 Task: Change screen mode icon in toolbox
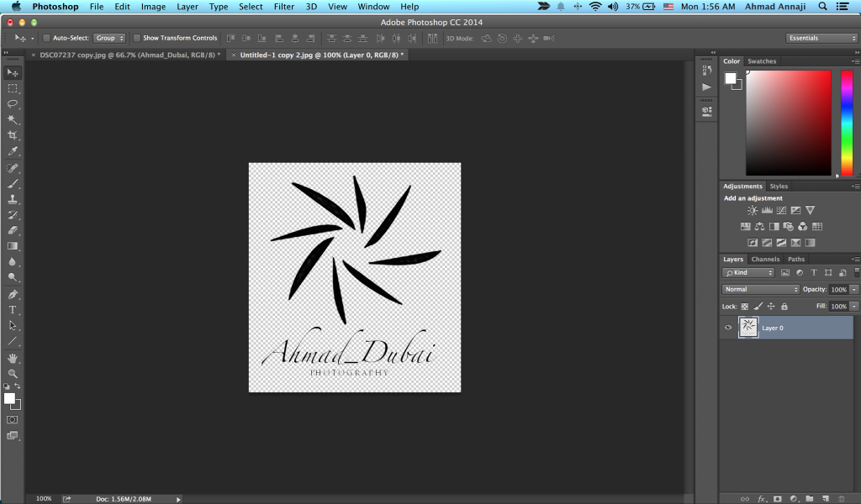pyautogui.click(x=13, y=435)
